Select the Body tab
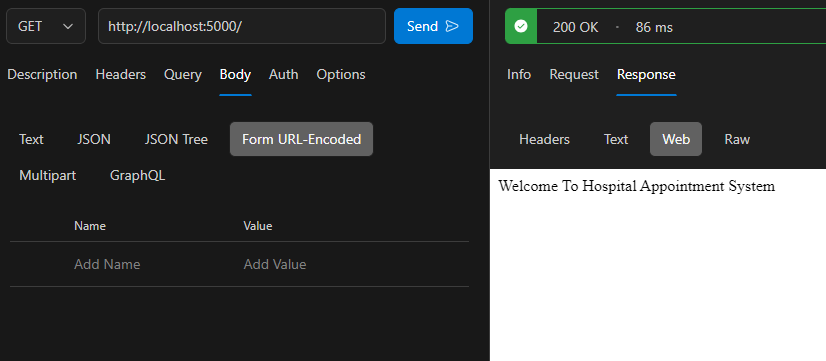This screenshot has height=361, width=826. pos(235,75)
